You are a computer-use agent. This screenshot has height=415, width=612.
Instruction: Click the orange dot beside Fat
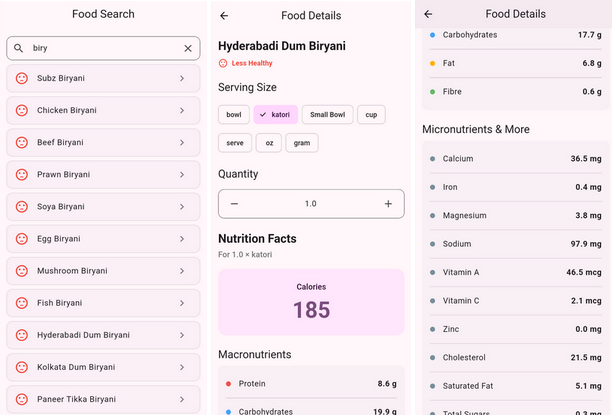tap(432, 63)
